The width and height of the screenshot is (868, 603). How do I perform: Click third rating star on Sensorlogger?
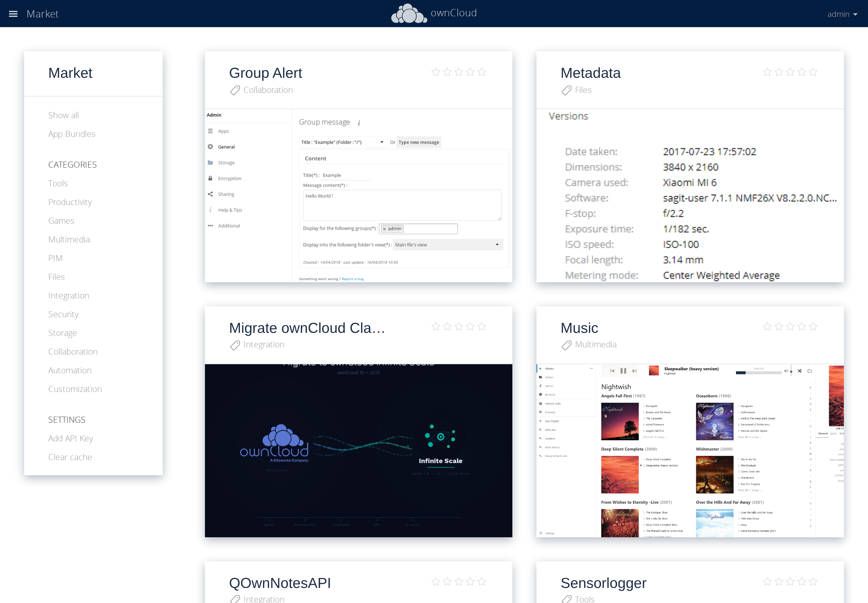click(x=790, y=581)
